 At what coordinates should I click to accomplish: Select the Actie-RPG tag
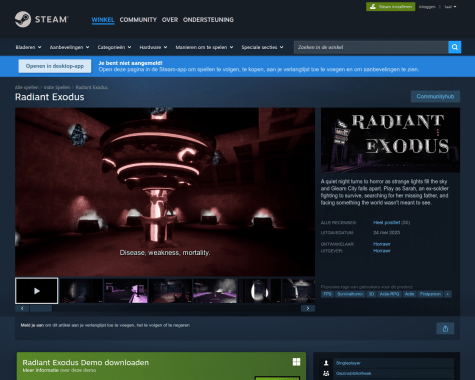(389, 294)
